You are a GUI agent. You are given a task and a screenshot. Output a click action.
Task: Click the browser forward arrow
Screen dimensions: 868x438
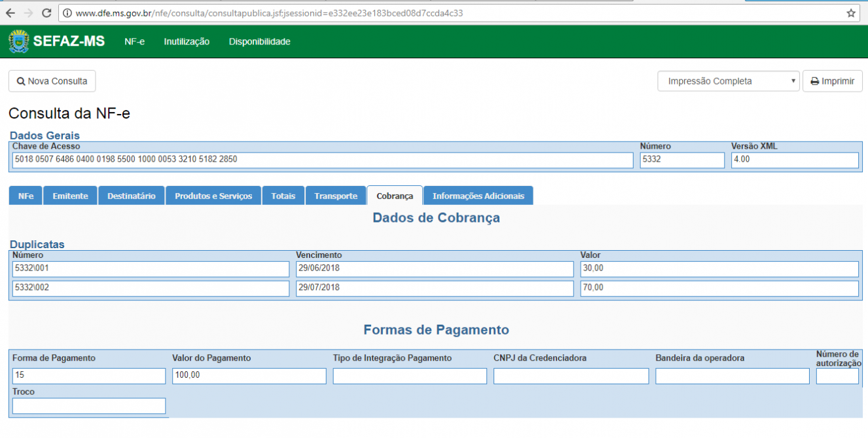tap(28, 13)
